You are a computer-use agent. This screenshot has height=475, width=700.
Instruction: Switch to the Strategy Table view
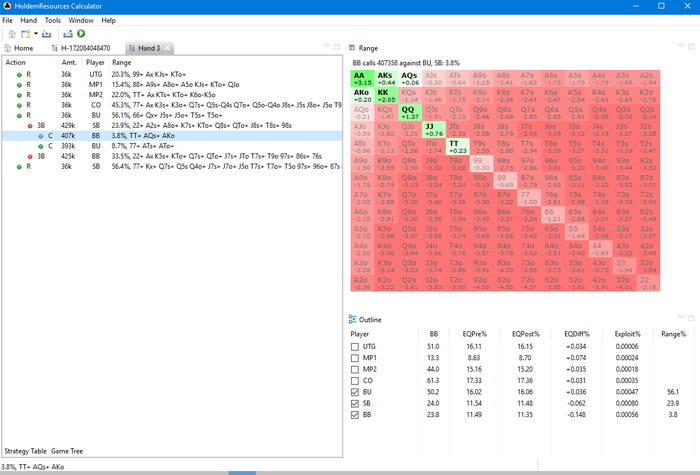[x=25, y=451]
